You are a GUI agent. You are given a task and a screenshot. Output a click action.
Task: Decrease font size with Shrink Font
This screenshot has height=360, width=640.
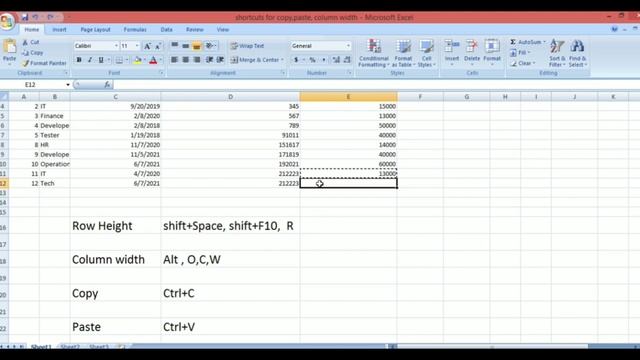pyautogui.click(x=158, y=46)
